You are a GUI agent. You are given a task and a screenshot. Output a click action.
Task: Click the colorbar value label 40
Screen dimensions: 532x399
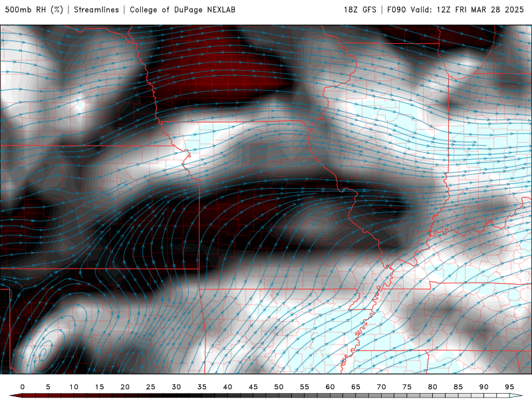(227, 387)
